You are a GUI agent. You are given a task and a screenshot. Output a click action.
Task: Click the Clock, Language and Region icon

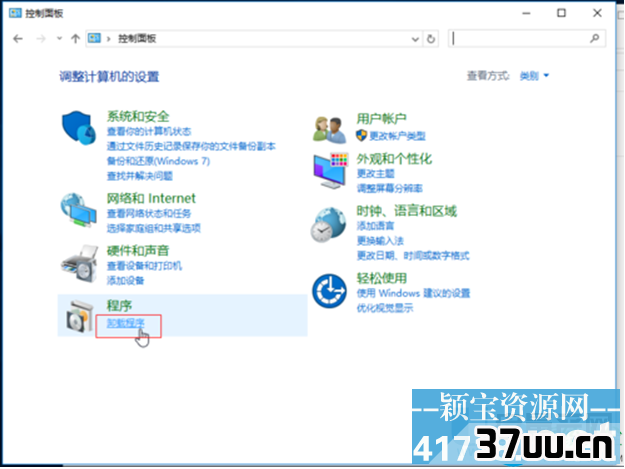pos(328,224)
